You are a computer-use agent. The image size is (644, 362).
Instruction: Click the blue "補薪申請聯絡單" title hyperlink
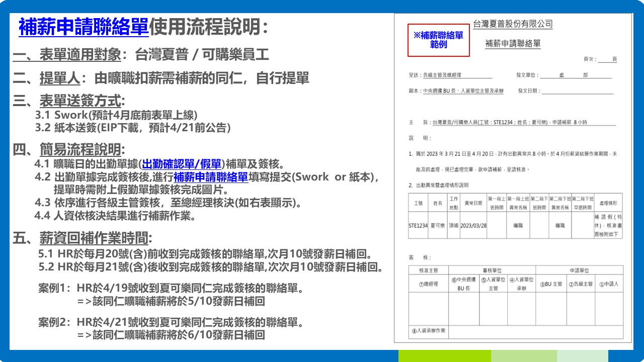(x=84, y=27)
